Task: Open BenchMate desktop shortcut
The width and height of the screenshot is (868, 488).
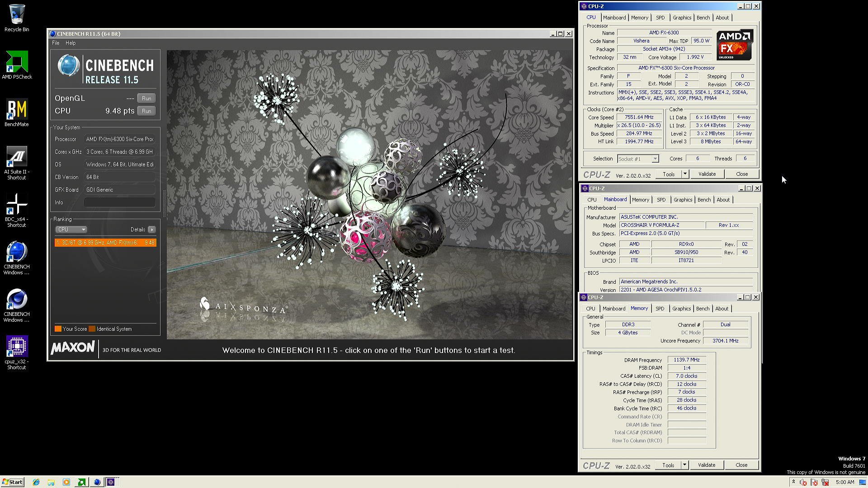Action: (x=17, y=113)
